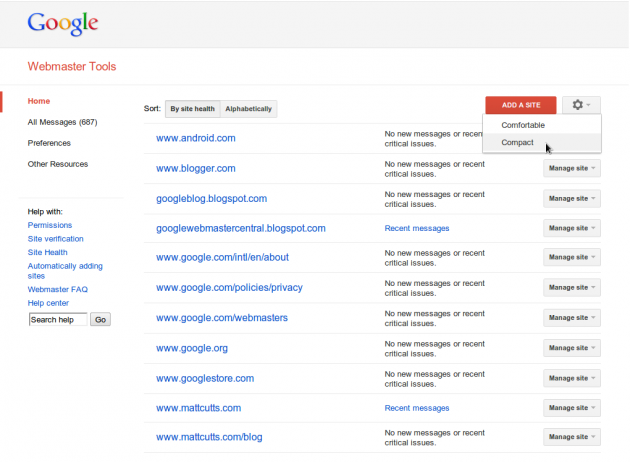This screenshot has width=630, height=462.
Task: Open the www.google.com/webmasters link
Action: (222, 318)
